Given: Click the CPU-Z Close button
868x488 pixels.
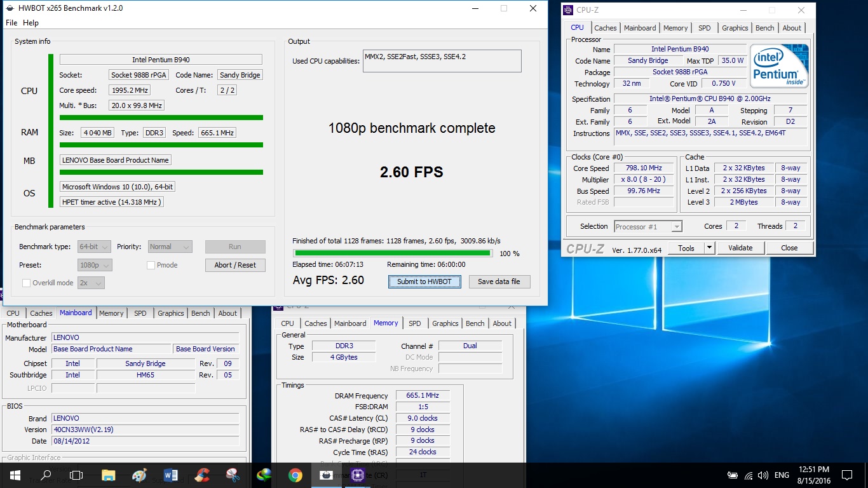Looking at the screenshot, I should pyautogui.click(x=789, y=248).
